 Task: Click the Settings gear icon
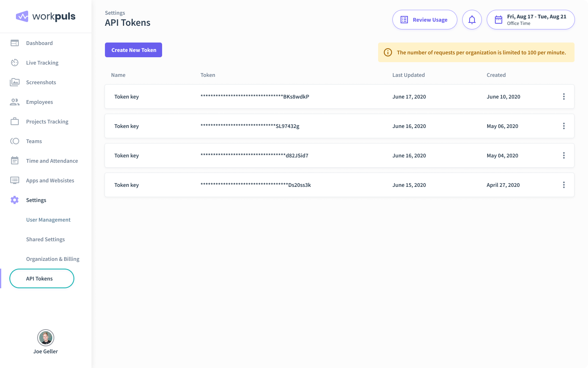[x=15, y=200]
